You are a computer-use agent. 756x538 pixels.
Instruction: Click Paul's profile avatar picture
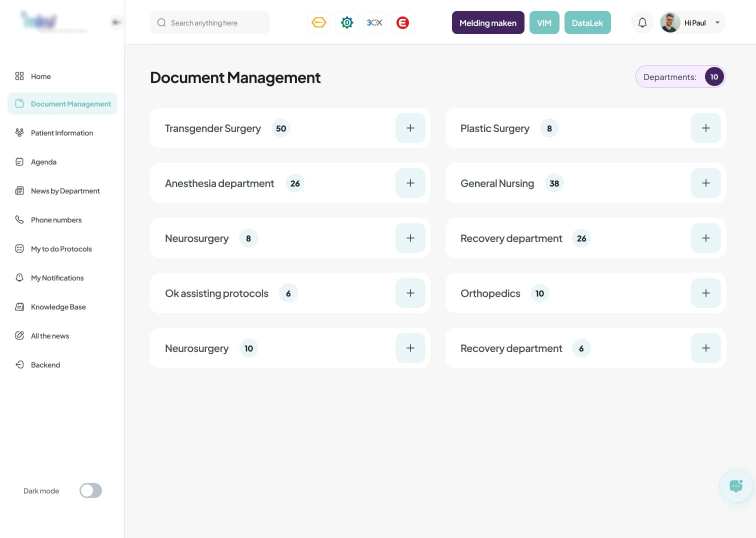pyautogui.click(x=670, y=22)
